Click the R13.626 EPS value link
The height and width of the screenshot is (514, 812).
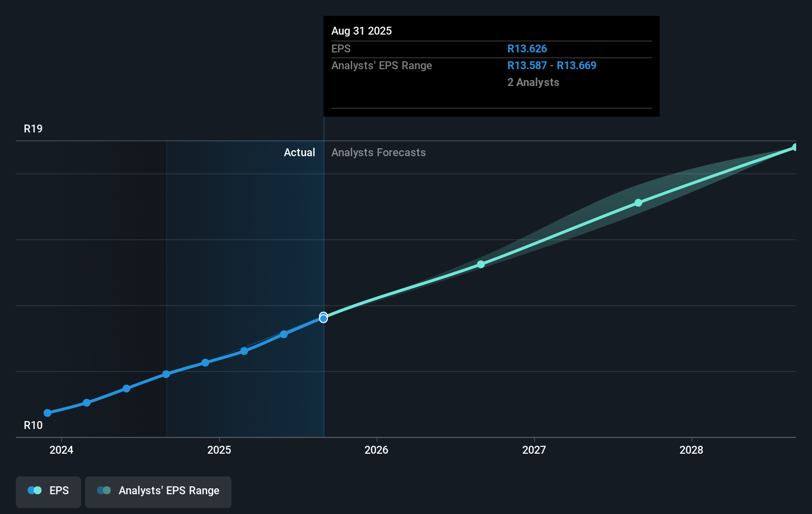(x=527, y=48)
